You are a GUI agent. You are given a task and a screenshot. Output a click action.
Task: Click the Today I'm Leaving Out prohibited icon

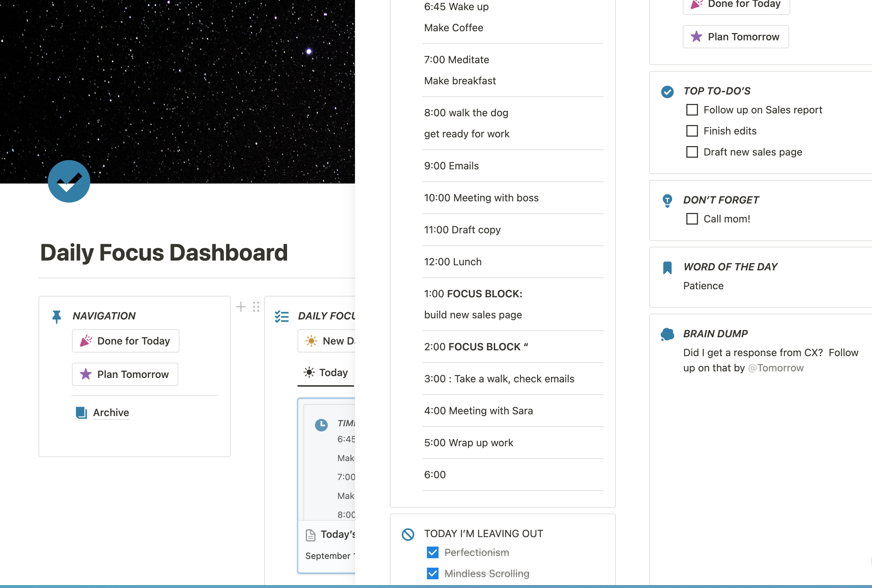[x=408, y=534]
